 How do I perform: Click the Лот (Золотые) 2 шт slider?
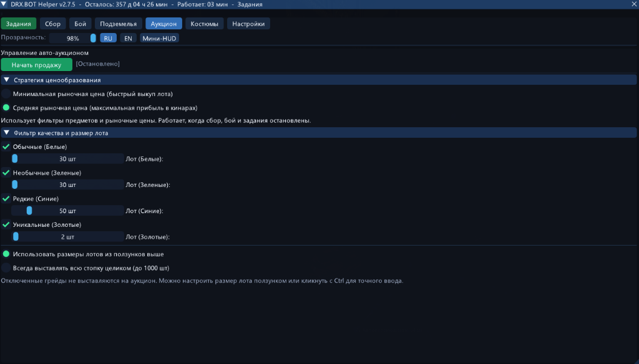pos(67,237)
